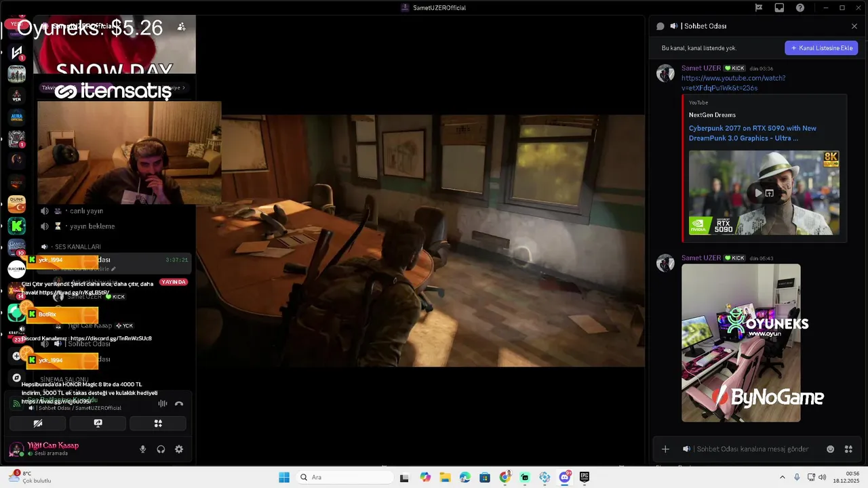The image size is (868, 488).
Task: Open the apps icon in message box
Action: tap(848, 449)
